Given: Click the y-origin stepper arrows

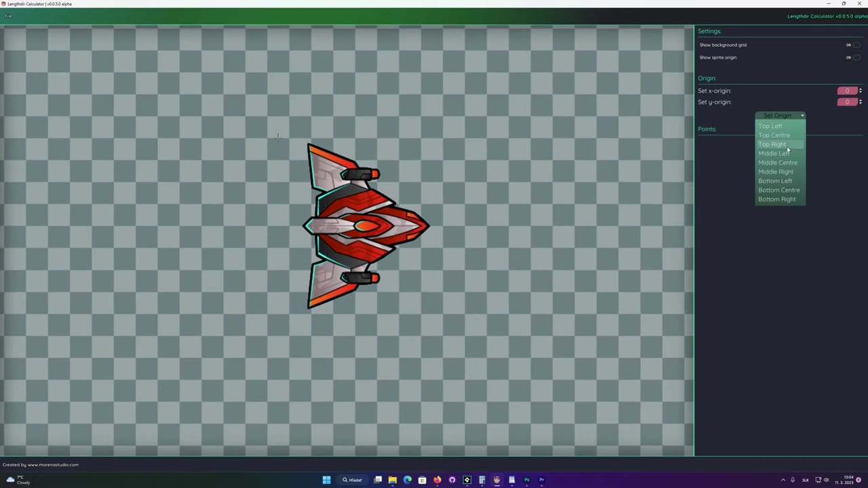Looking at the screenshot, I should [x=861, y=102].
